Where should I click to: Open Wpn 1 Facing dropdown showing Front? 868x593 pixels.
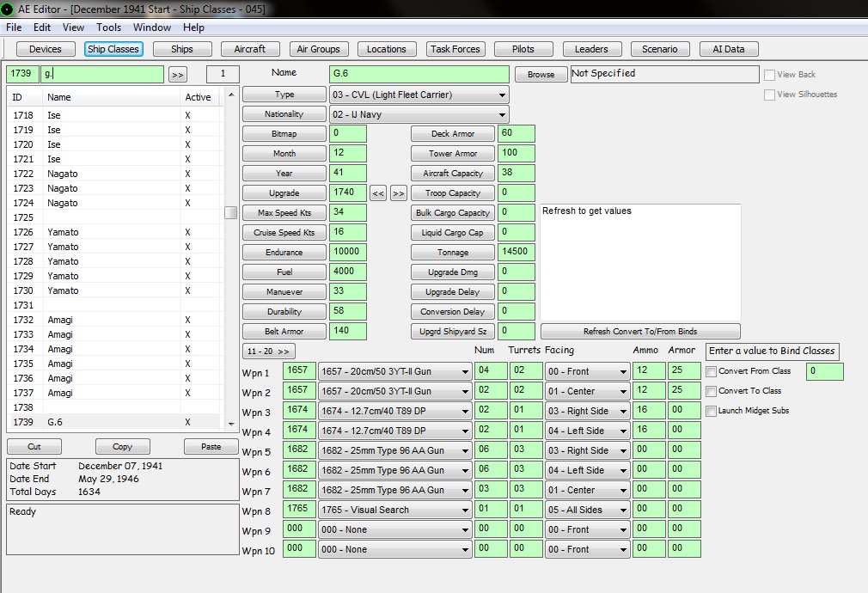click(x=587, y=371)
